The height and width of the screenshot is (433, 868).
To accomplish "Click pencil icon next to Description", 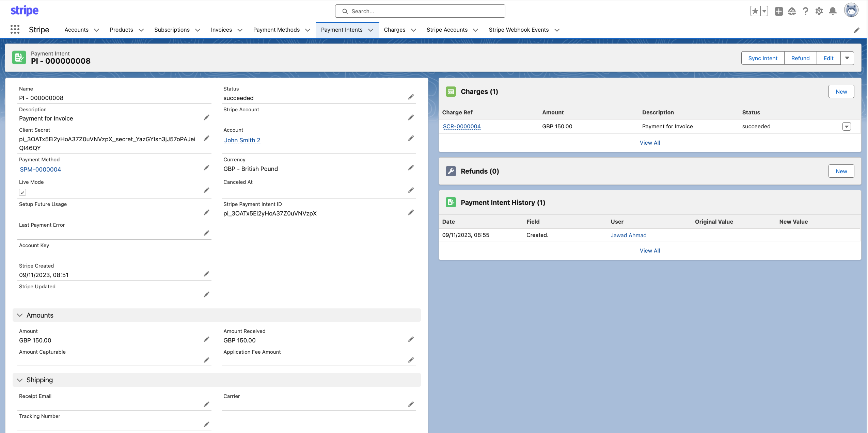I will click(x=206, y=117).
